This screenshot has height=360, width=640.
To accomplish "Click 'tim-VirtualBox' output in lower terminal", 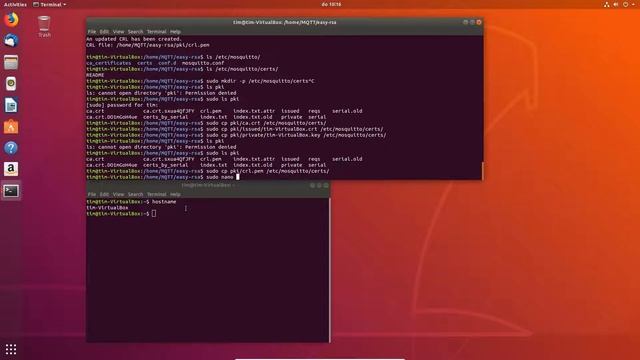I will (107, 208).
